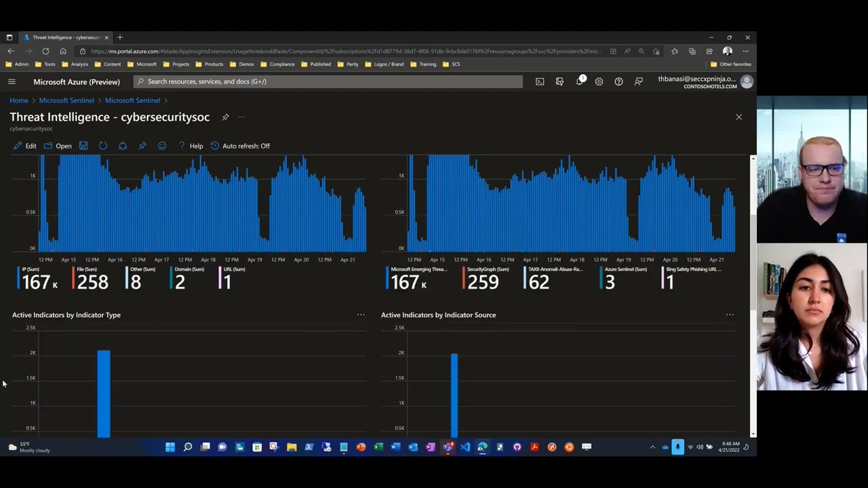Open Cloud Shell from the Azure header
The width and height of the screenshot is (868, 488).
pos(540,81)
